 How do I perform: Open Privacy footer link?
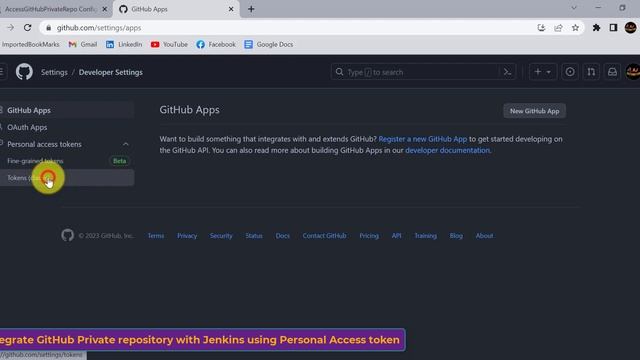pos(187,236)
